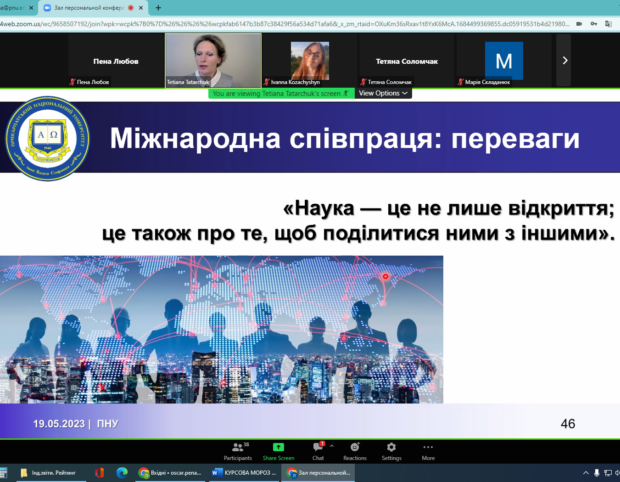Open the View Options dropdown
Viewport: 620px width, 482px height.
(x=383, y=93)
